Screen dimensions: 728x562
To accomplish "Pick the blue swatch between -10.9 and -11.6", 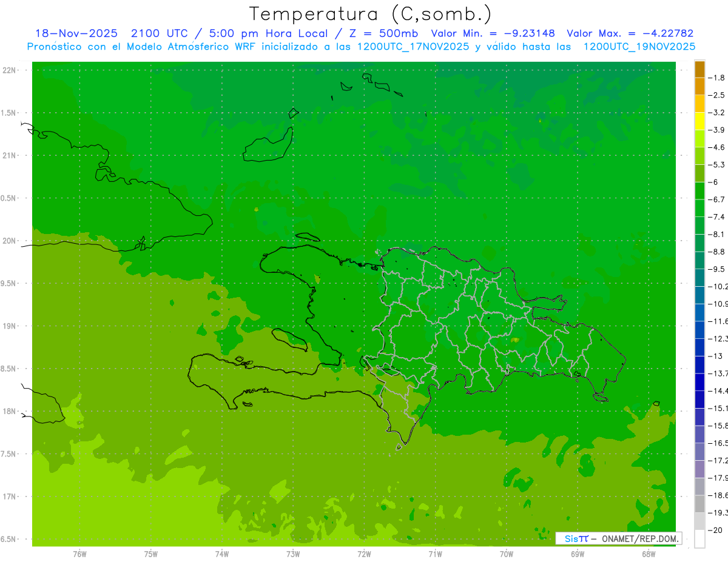I will coord(699,313).
